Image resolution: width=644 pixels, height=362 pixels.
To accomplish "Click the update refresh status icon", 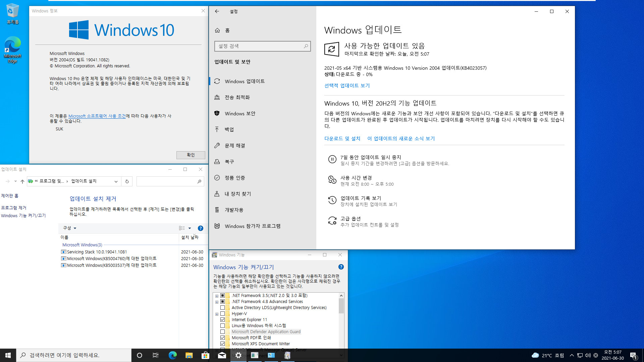I will tap(331, 49).
